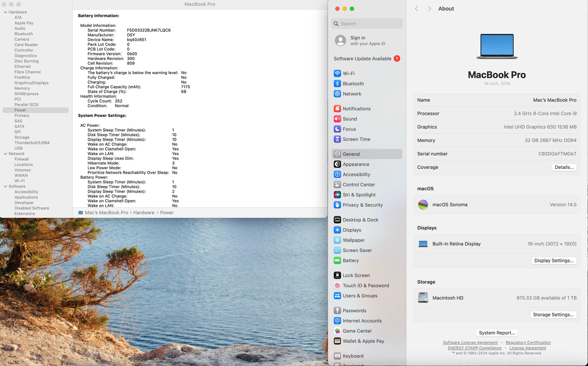Collapse the Software tree section

click(5, 187)
